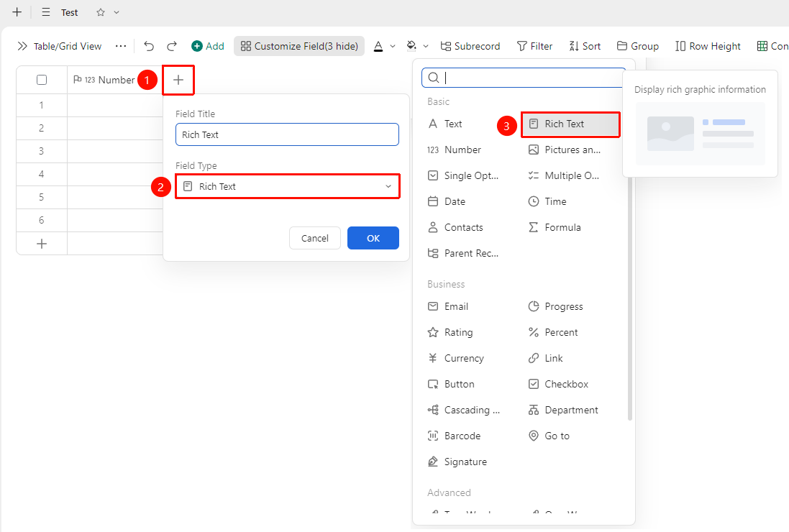Open the dropdown arrow beside font color
Screen dimensions: 789x532
(393, 46)
